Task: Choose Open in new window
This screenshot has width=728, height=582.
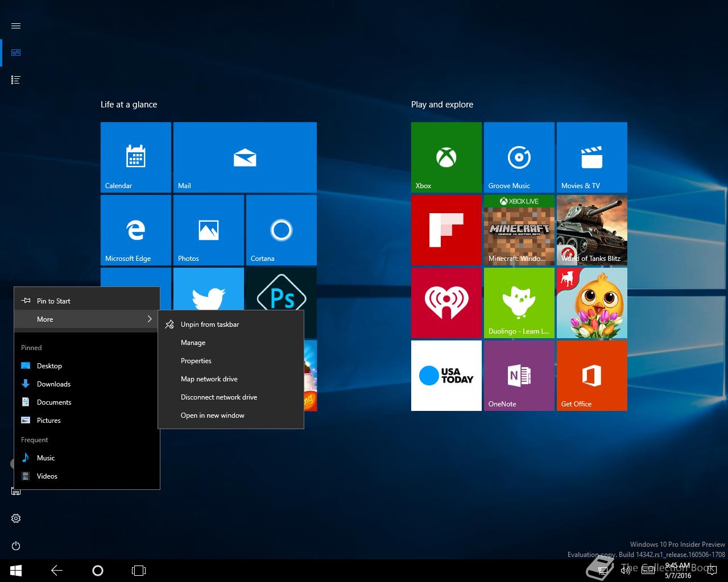Action: tap(231, 415)
